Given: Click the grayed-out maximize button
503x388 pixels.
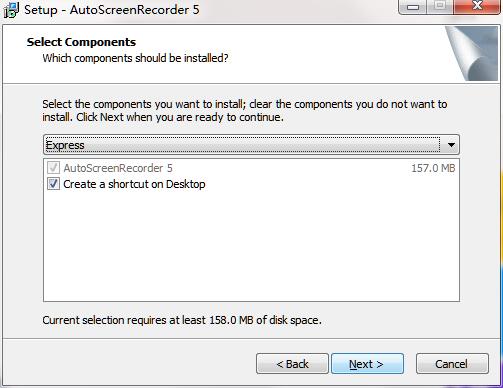Looking at the screenshot, I should [440, 7].
